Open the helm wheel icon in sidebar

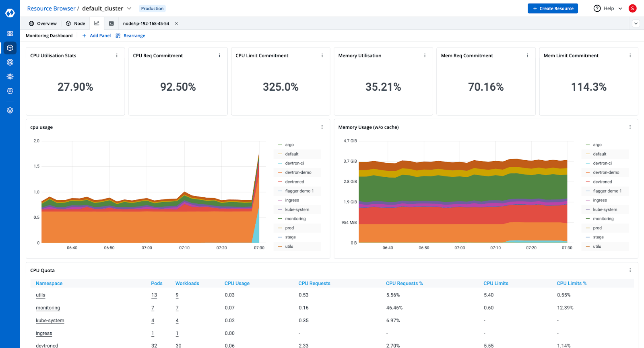point(10,77)
